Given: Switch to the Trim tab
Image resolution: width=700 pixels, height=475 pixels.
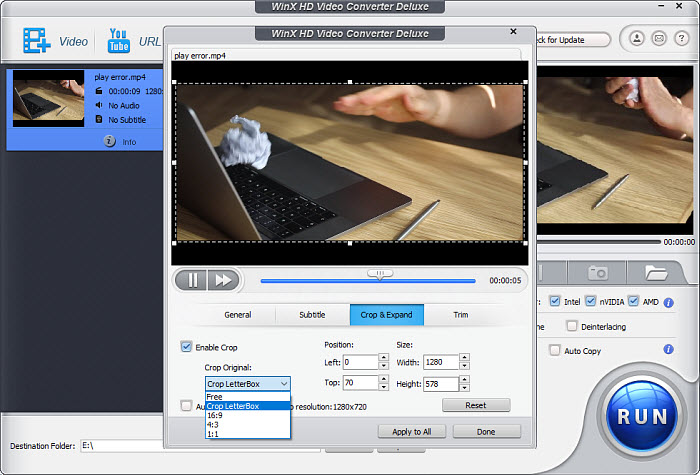Looking at the screenshot, I should coord(461,315).
